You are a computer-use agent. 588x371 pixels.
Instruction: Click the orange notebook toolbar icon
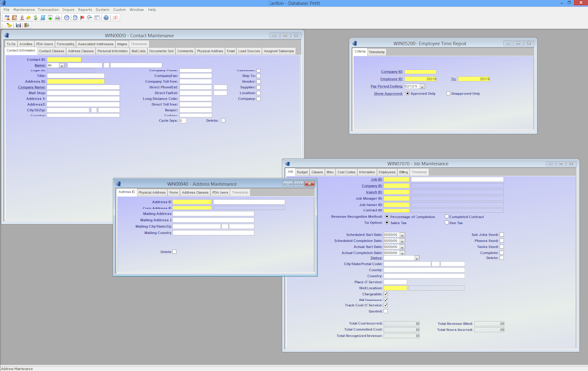[x=15, y=18]
